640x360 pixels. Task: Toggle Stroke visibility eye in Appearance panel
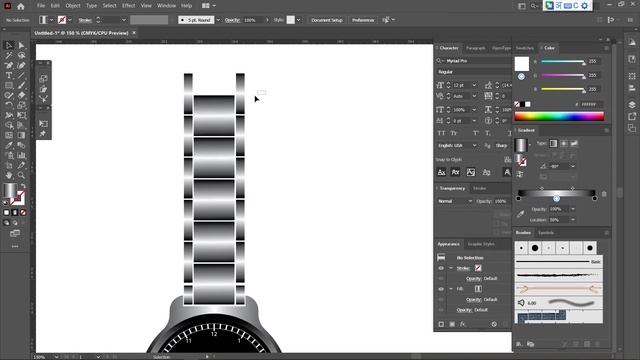(441, 268)
